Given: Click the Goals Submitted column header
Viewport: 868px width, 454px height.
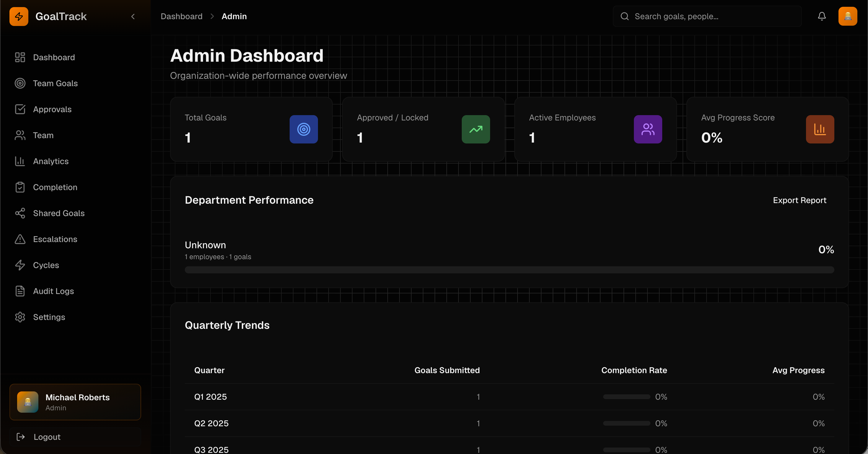Looking at the screenshot, I should (x=447, y=370).
